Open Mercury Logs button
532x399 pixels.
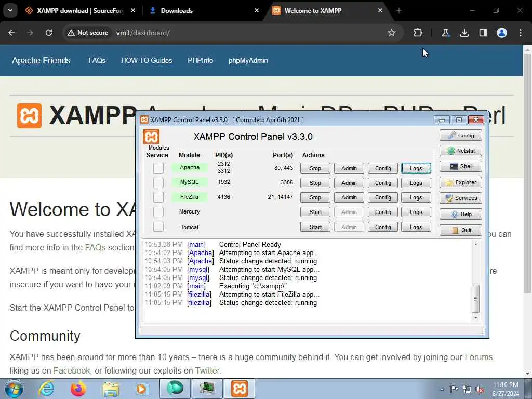pos(416,212)
